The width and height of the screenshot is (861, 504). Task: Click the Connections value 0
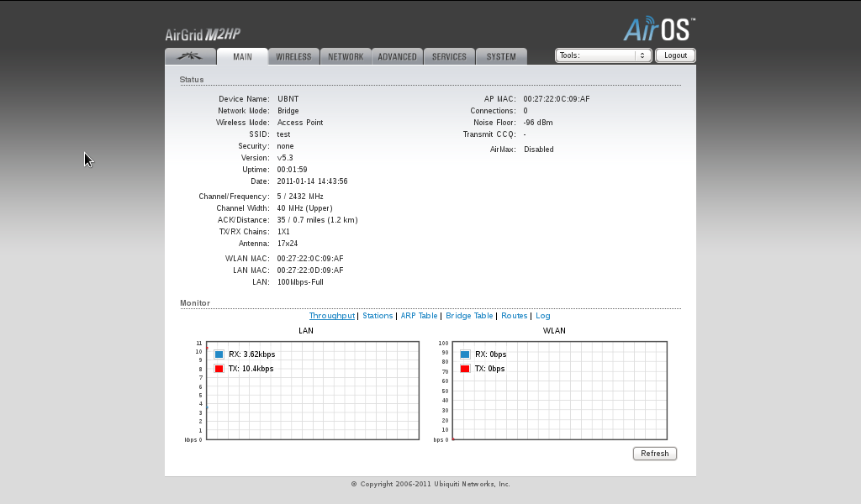click(x=525, y=111)
